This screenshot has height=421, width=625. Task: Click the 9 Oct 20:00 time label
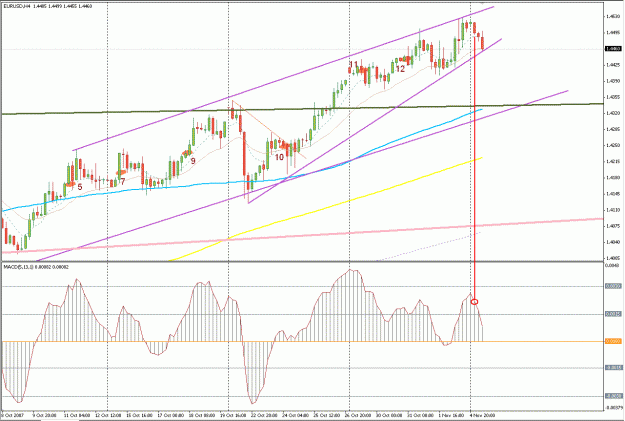[44, 415]
